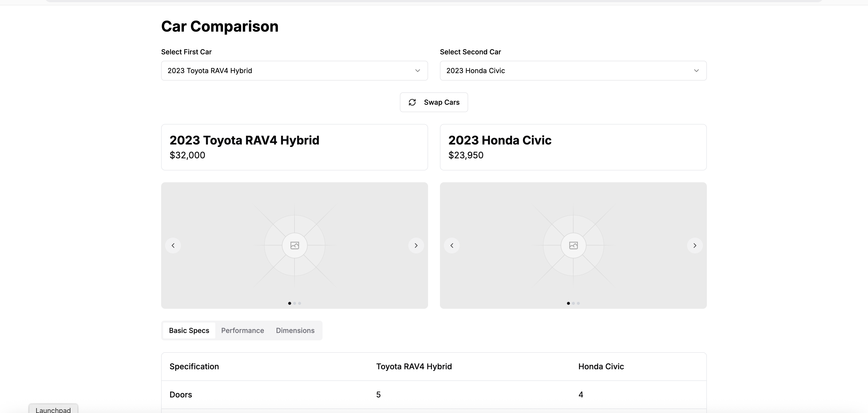This screenshot has width=868, height=413.
Task: Select the Basic Specs tab
Action: click(189, 330)
